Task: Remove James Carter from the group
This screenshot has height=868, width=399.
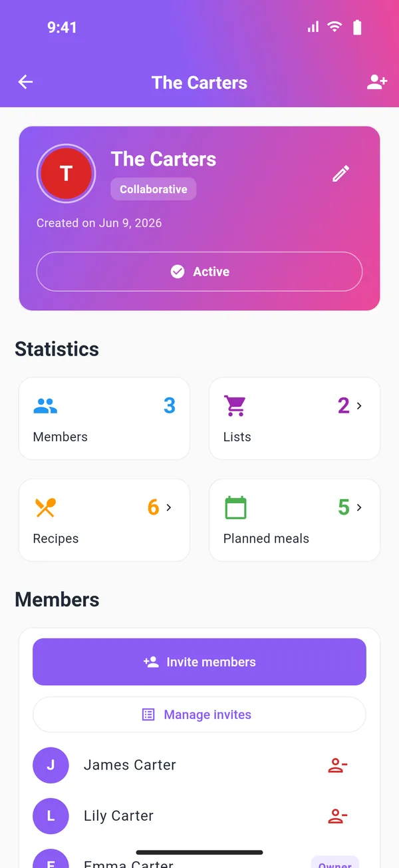Action: (338, 765)
